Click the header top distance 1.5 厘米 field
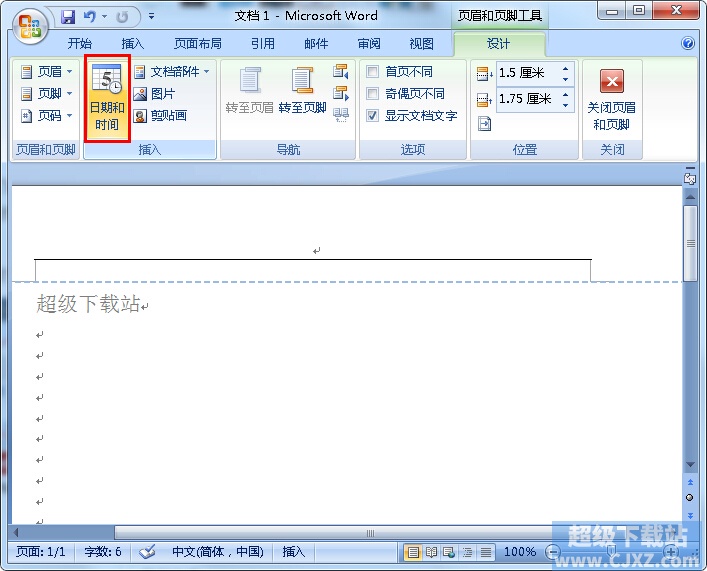This screenshot has height=571, width=707. (527, 73)
